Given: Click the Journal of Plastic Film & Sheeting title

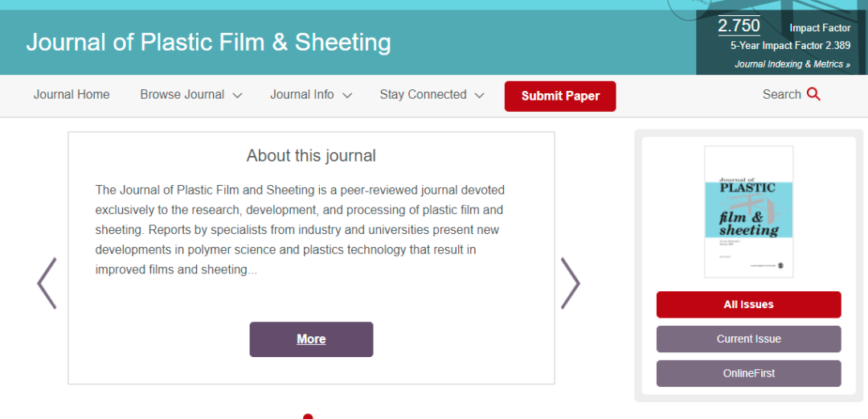Looking at the screenshot, I should pyautogui.click(x=208, y=42).
